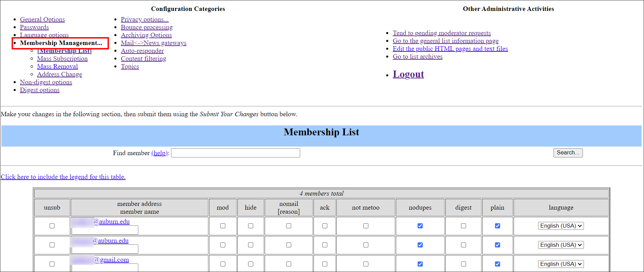Focus the Find member search field
Viewport: 644px width, 272px height.
point(235,153)
